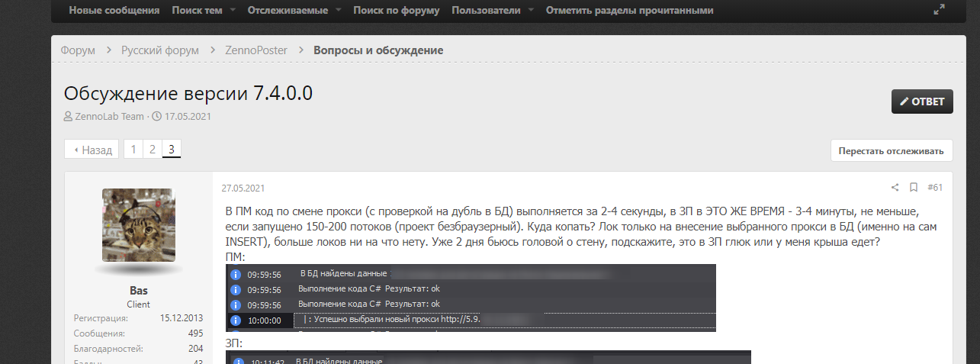Click the bookmark icon on post #61
Screen dimensions: 980x364
coord(914,187)
